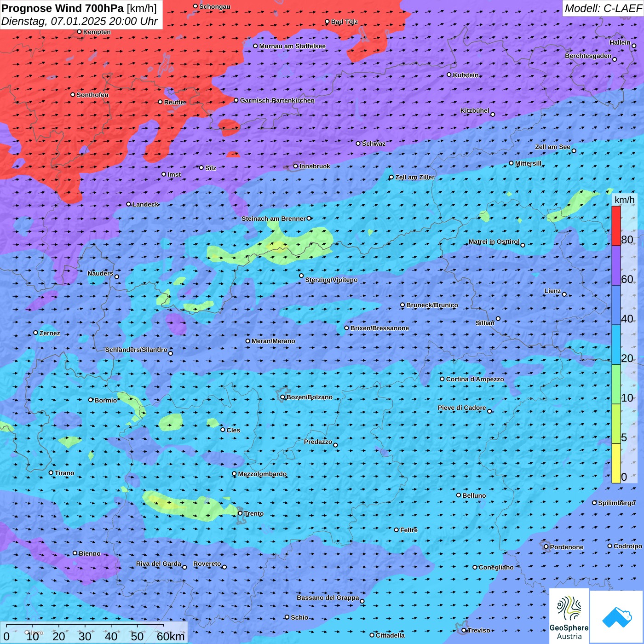Image resolution: width=644 pixels, height=644 pixels.
Task: Click the Bienno city label
Action: 89,553
